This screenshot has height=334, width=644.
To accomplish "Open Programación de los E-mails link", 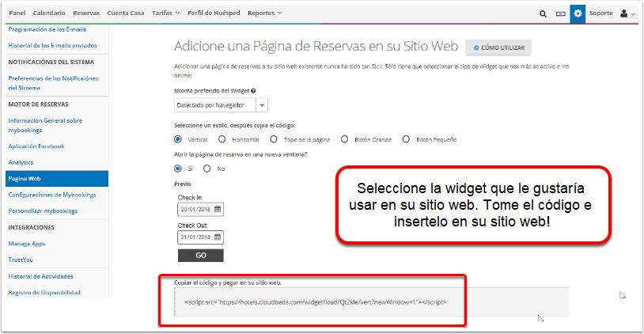I will click(47, 29).
